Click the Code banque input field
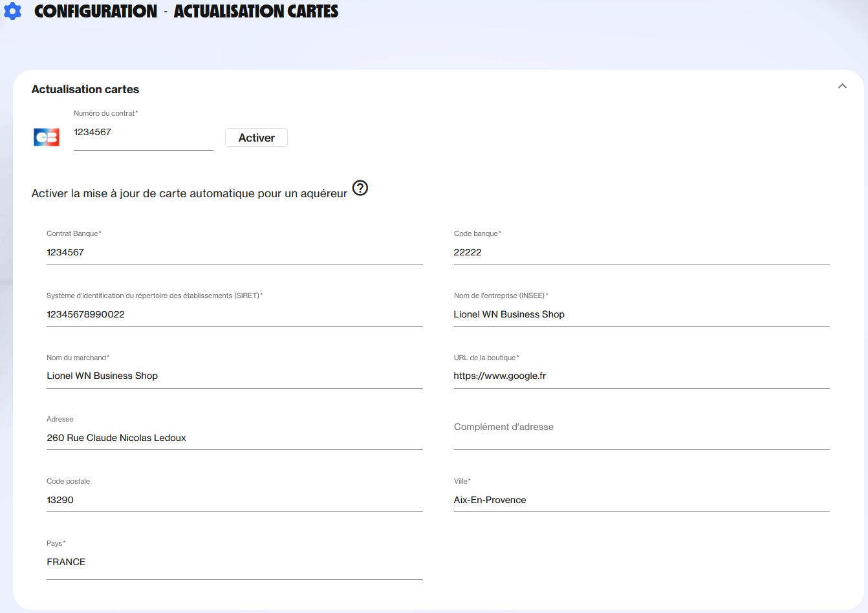Viewport: 868px width, 613px height. (x=641, y=252)
